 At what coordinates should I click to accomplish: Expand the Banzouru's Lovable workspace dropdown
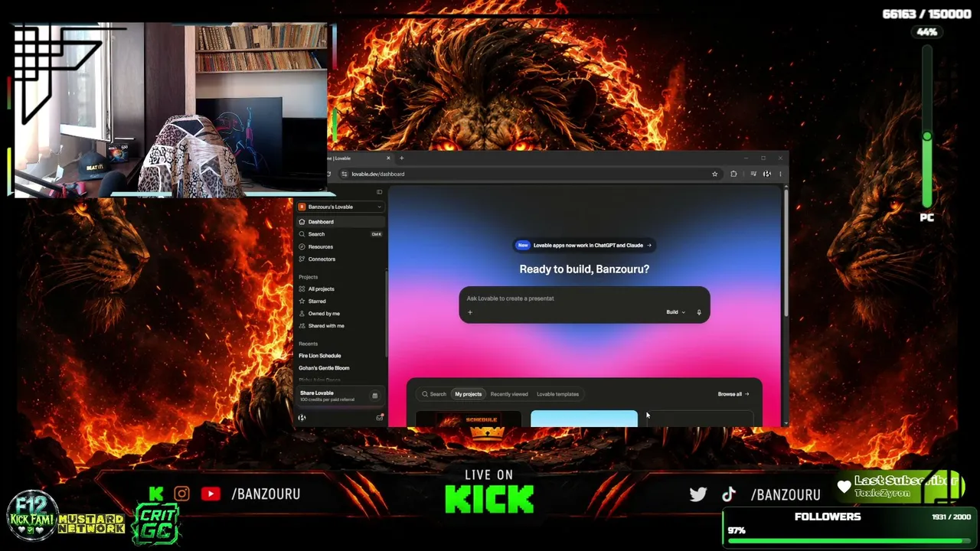[x=340, y=207]
